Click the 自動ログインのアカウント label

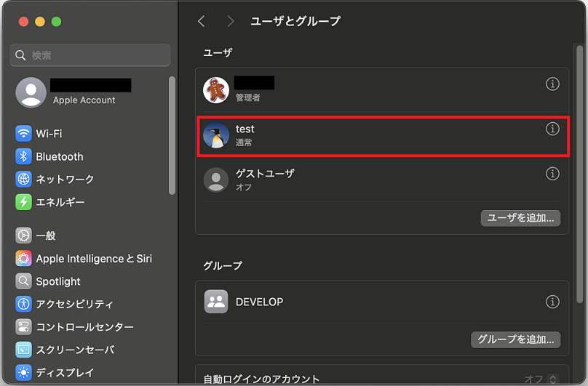261,379
